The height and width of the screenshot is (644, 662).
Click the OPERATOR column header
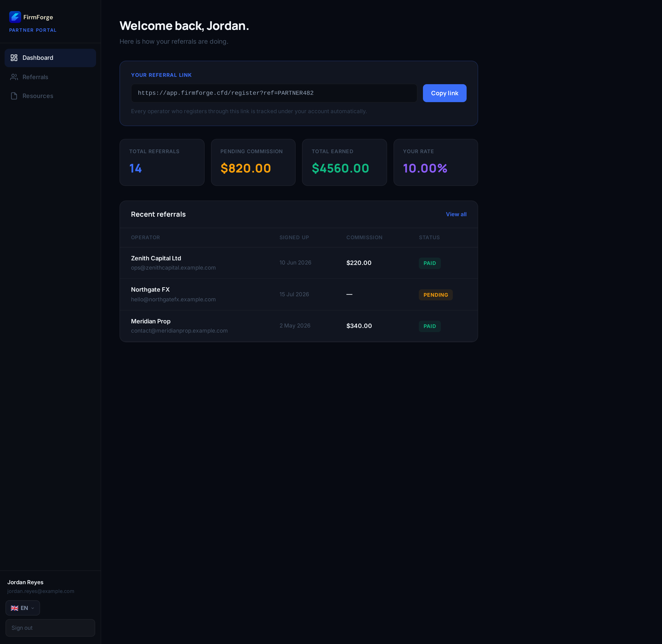click(x=145, y=238)
